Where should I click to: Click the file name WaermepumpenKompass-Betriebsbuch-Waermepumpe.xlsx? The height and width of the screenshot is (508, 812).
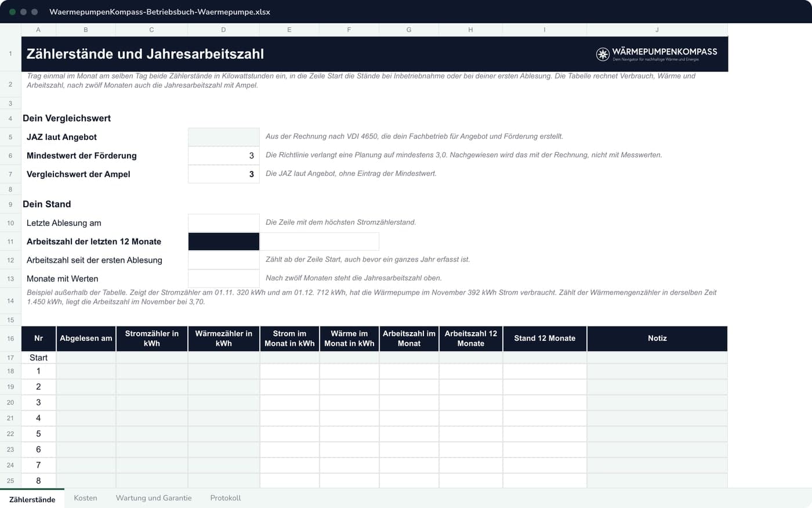click(159, 12)
